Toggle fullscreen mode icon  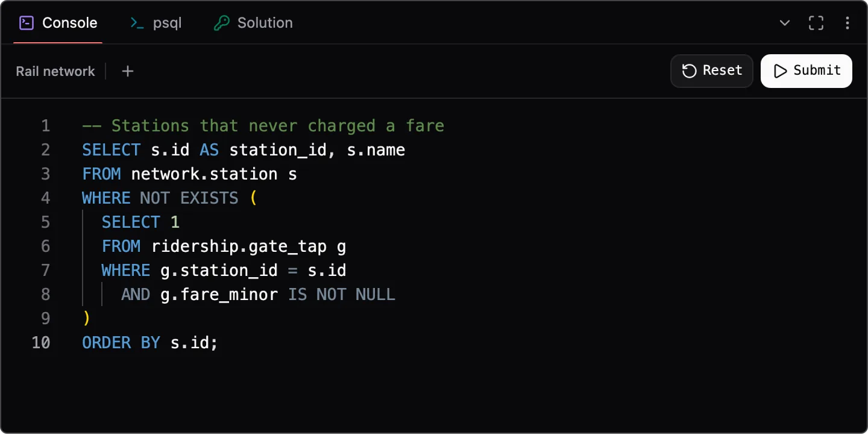816,23
